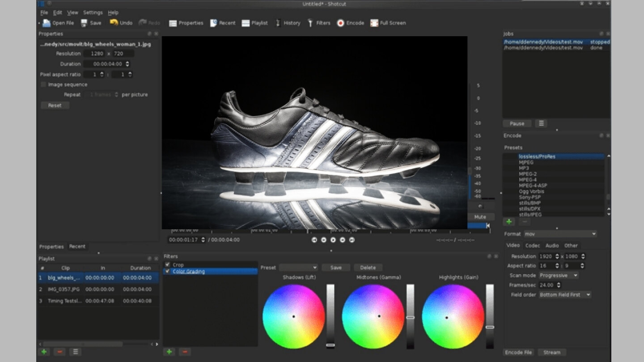Click the Midtones (Gamma) color wheel
The height and width of the screenshot is (362, 644).
pos(373,316)
